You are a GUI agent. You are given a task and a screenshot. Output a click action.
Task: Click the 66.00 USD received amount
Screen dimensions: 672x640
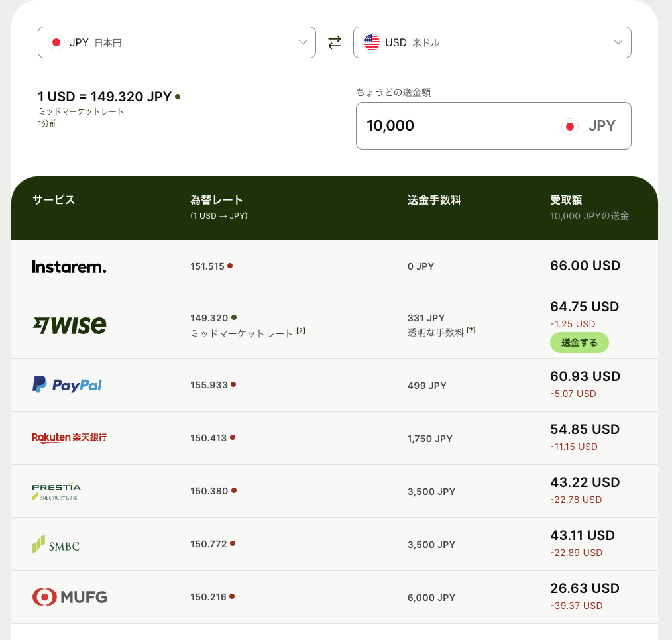pos(585,266)
